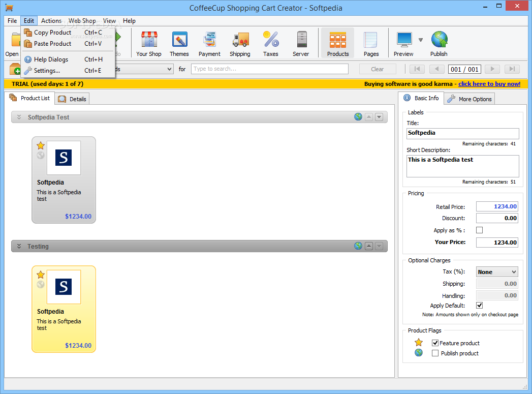
Task: Collapse Testing category
Action: (19, 246)
